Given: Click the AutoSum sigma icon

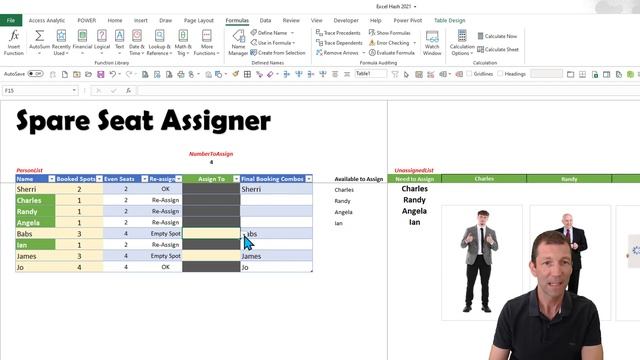Looking at the screenshot, I should (x=39, y=36).
